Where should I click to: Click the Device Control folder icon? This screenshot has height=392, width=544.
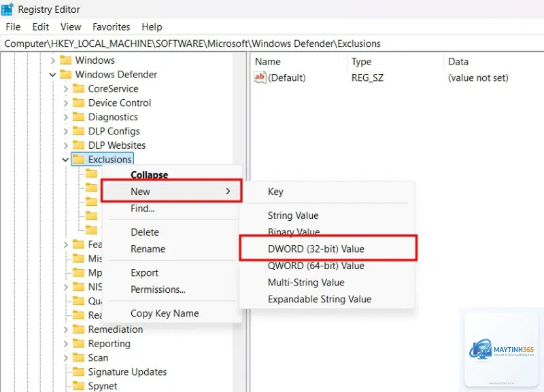coord(78,103)
